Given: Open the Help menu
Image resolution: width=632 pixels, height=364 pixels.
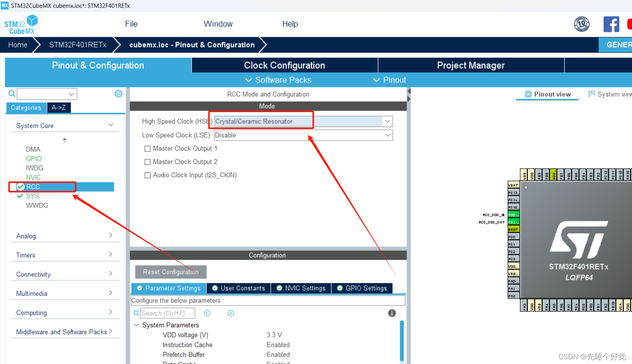Looking at the screenshot, I should (x=290, y=24).
